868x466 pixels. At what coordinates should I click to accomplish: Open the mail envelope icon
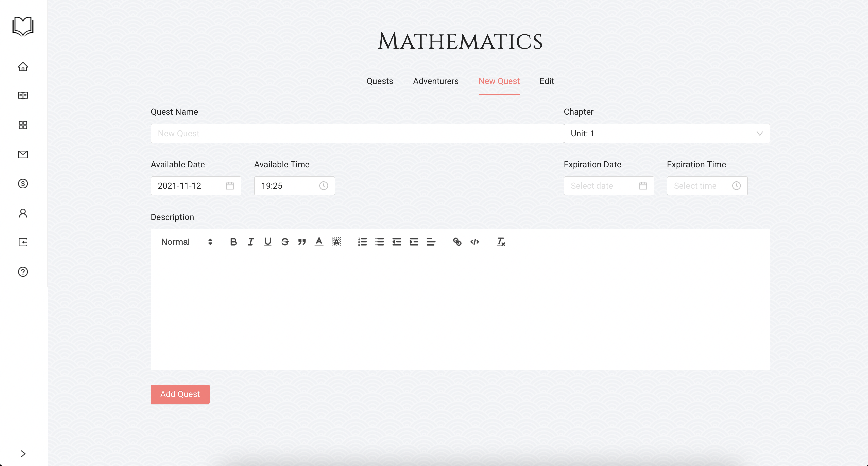[x=23, y=154]
